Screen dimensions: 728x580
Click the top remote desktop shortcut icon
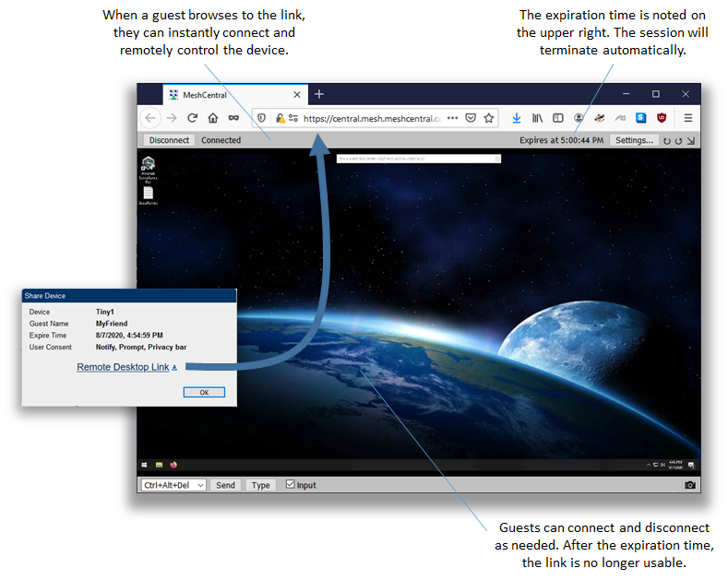(x=149, y=163)
